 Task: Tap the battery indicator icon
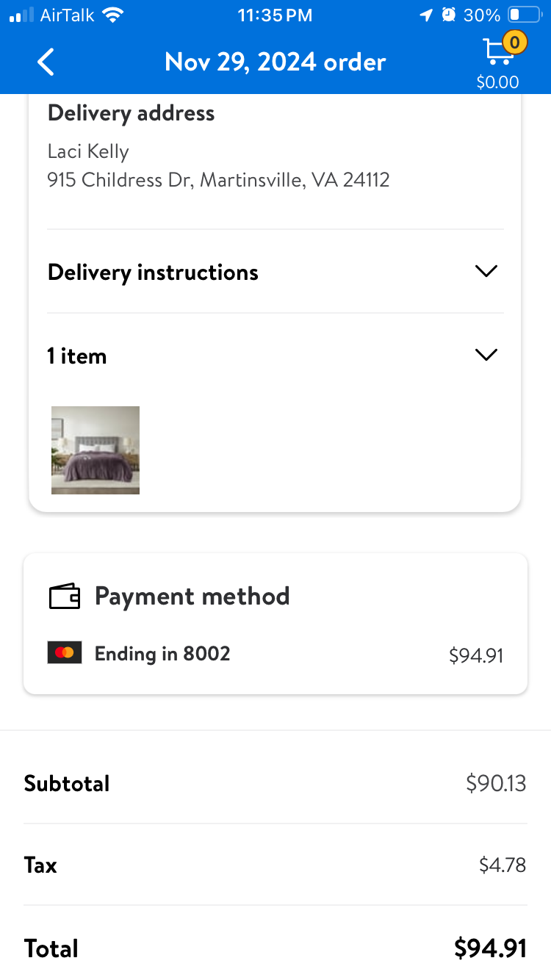(x=524, y=15)
